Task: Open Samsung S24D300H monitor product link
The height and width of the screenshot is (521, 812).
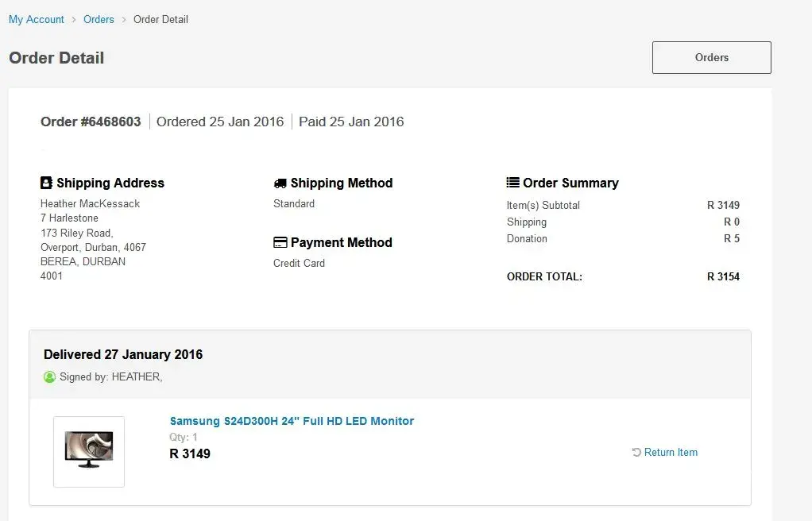Action: point(292,421)
